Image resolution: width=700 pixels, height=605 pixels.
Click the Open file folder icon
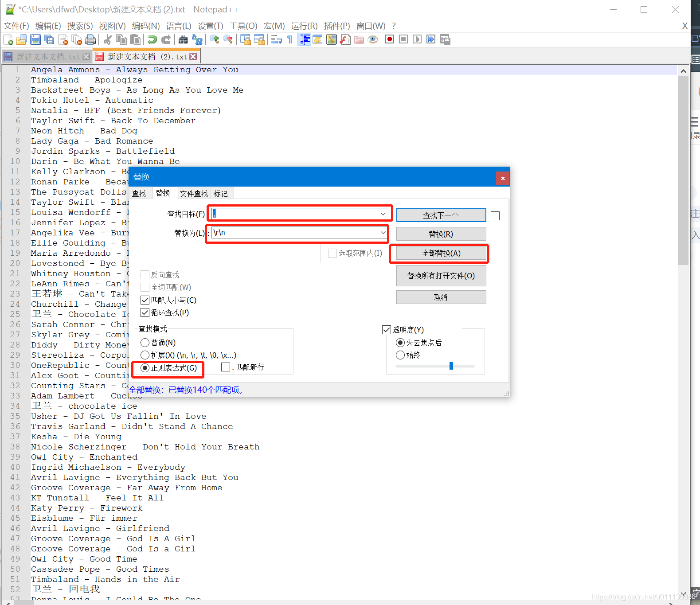22,39
